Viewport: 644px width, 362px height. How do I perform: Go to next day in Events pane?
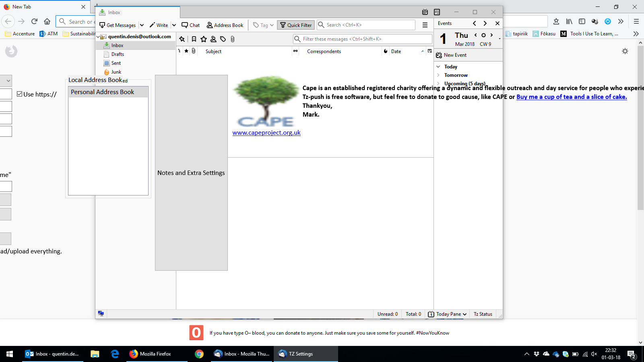pos(485,23)
